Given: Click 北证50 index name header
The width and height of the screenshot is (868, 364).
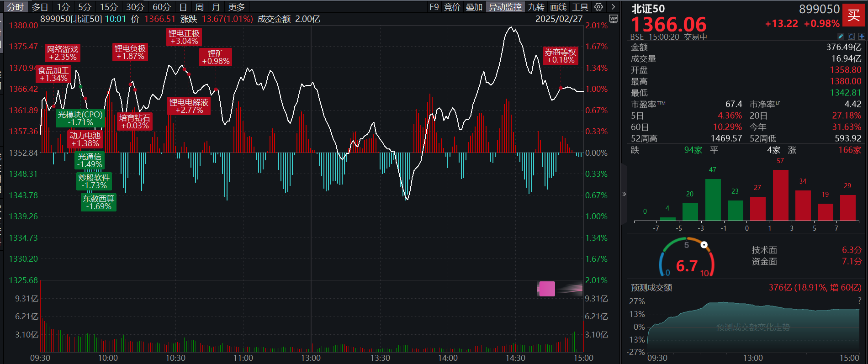Looking at the screenshot, I should coord(648,9).
